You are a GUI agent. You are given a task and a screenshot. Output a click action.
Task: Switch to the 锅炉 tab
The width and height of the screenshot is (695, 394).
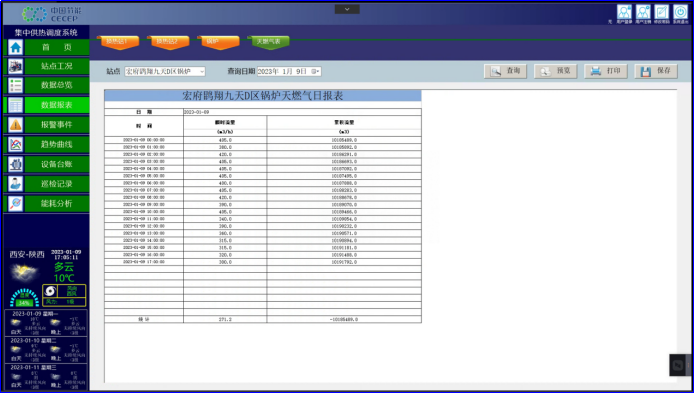[x=220, y=42]
